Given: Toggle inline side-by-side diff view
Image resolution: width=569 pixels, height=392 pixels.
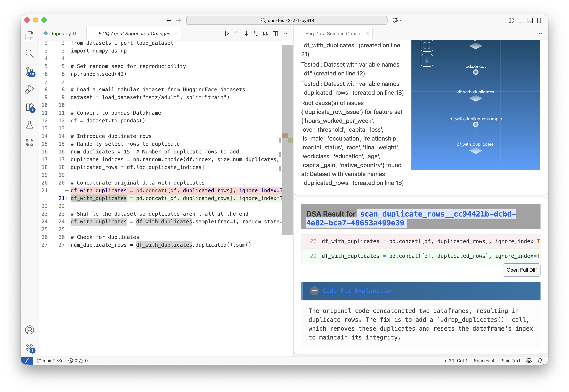Looking at the screenshot, I should click(275, 34).
